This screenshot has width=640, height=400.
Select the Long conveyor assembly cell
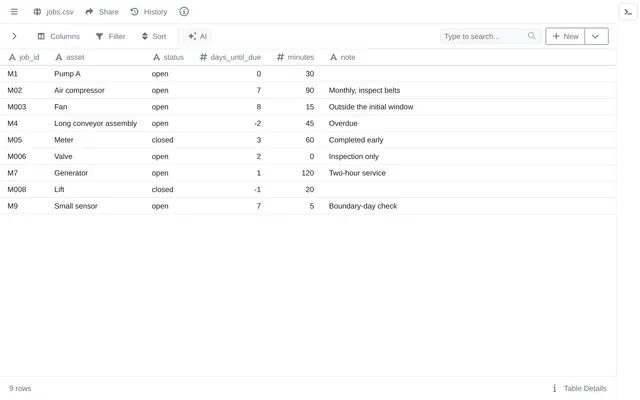pyautogui.click(x=96, y=123)
